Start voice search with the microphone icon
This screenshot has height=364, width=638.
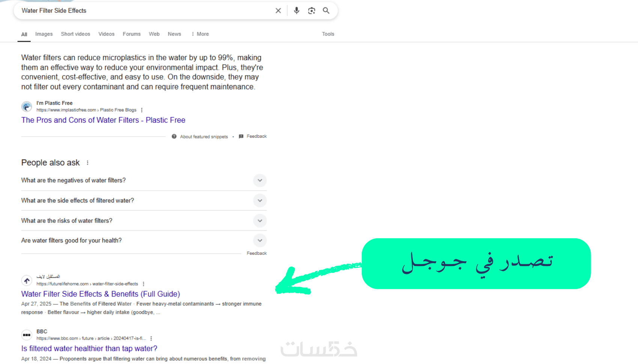296,11
